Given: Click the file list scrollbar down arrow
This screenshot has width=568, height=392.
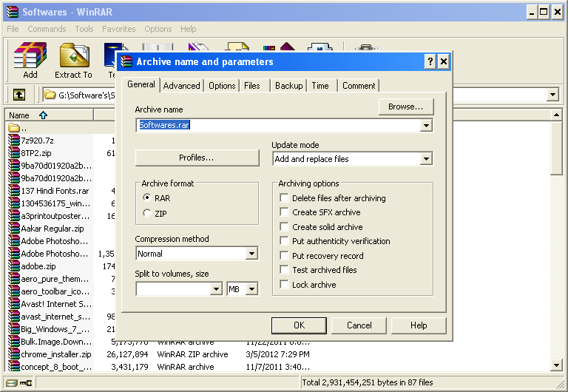Looking at the screenshot, I should click(556, 365).
